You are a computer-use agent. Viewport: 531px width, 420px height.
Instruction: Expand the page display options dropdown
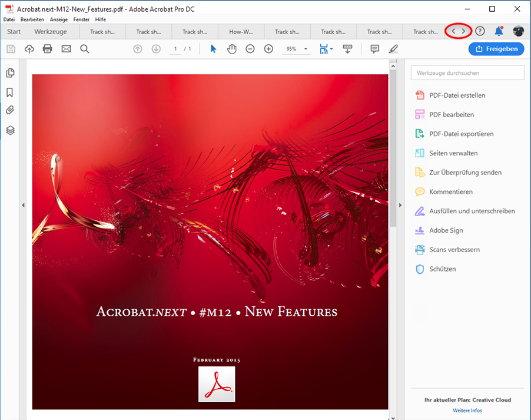tap(332, 49)
